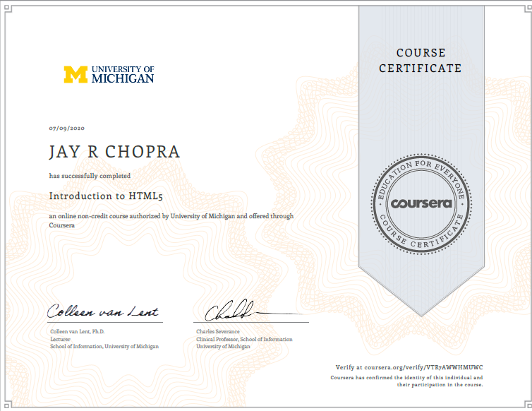Click the Coursera identity confirmation note
The image size is (532, 411).
[406, 381]
